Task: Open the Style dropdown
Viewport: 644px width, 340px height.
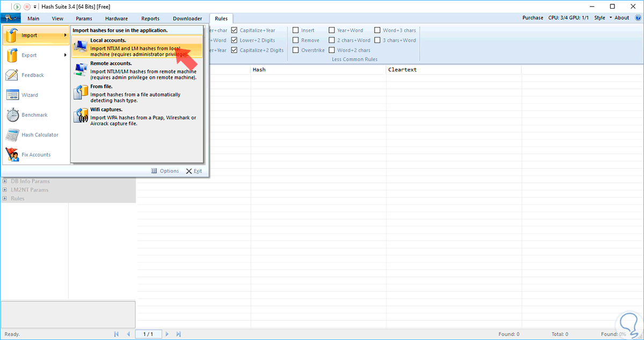Action: pyautogui.click(x=602, y=18)
